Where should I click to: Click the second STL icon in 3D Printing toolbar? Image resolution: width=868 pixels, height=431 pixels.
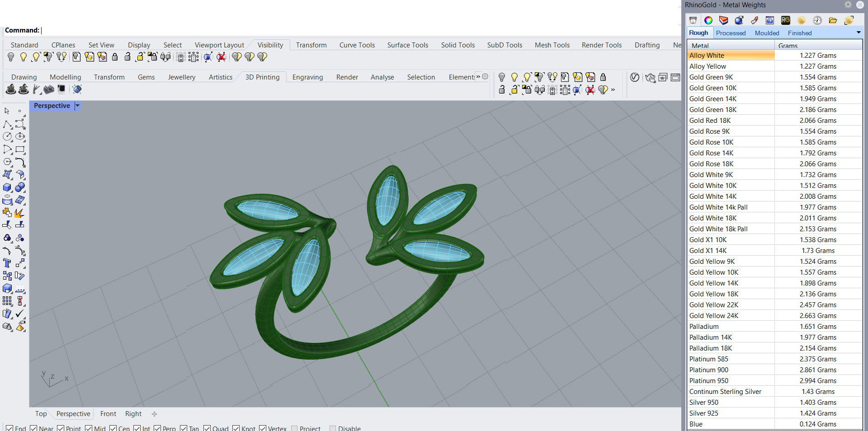24,89
